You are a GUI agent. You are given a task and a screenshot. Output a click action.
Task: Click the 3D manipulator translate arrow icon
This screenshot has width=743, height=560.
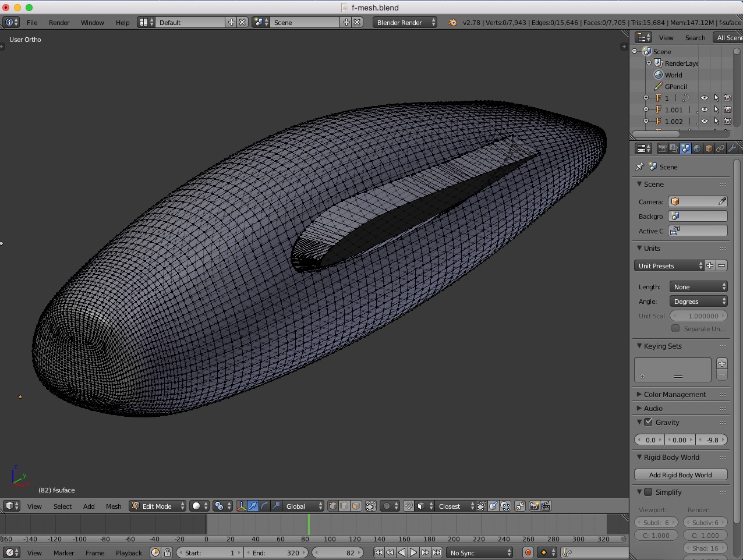(x=253, y=506)
